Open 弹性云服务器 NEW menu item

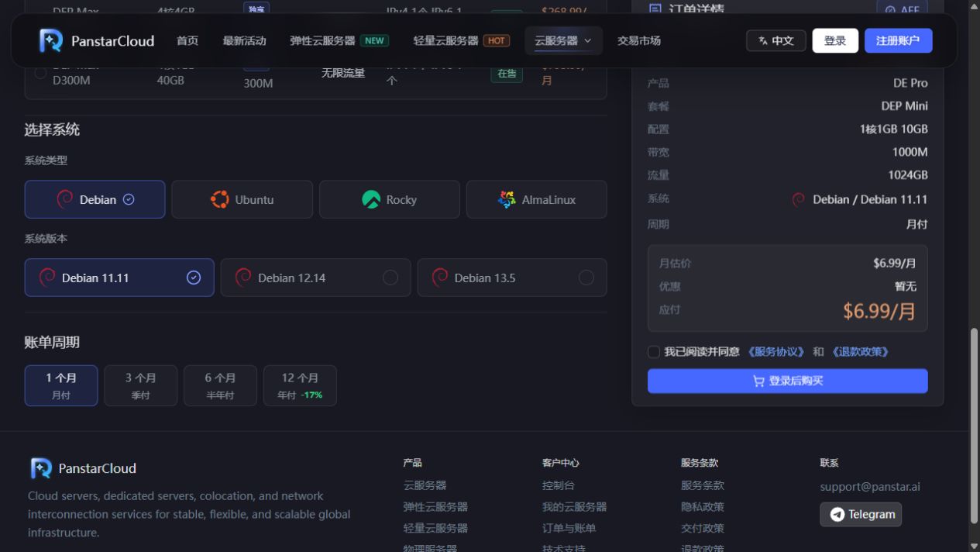coord(339,40)
